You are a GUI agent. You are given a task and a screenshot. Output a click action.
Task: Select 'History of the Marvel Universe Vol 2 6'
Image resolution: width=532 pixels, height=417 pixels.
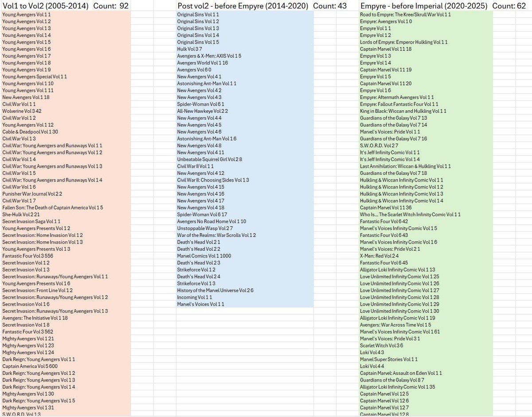215,290
